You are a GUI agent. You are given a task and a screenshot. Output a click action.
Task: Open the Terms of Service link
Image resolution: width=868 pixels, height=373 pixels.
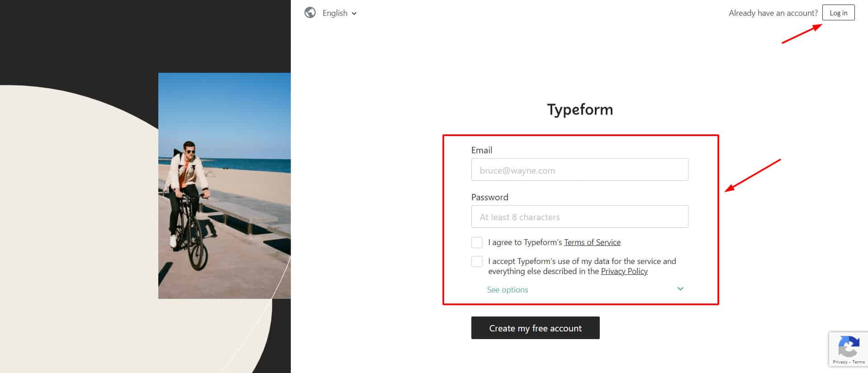(x=592, y=242)
